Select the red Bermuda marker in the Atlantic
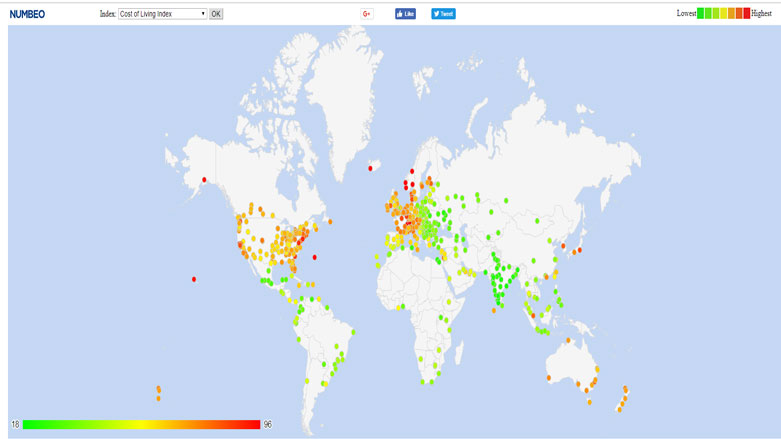 pyautogui.click(x=317, y=256)
